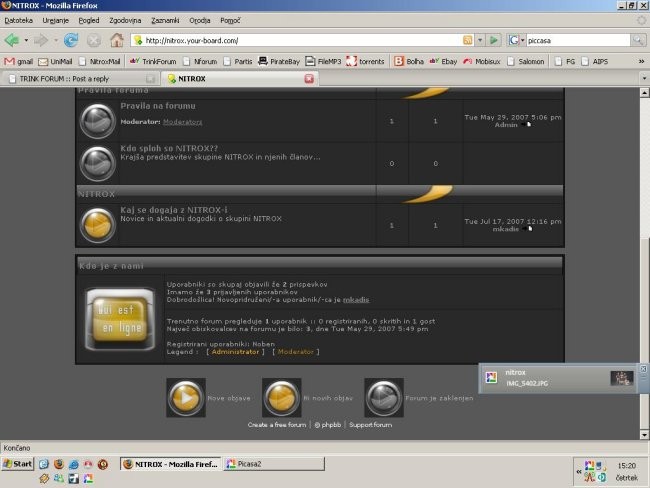Open the Kaj se dogaja forum icon
Screen dimensions: 650x488
[x=97, y=225]
